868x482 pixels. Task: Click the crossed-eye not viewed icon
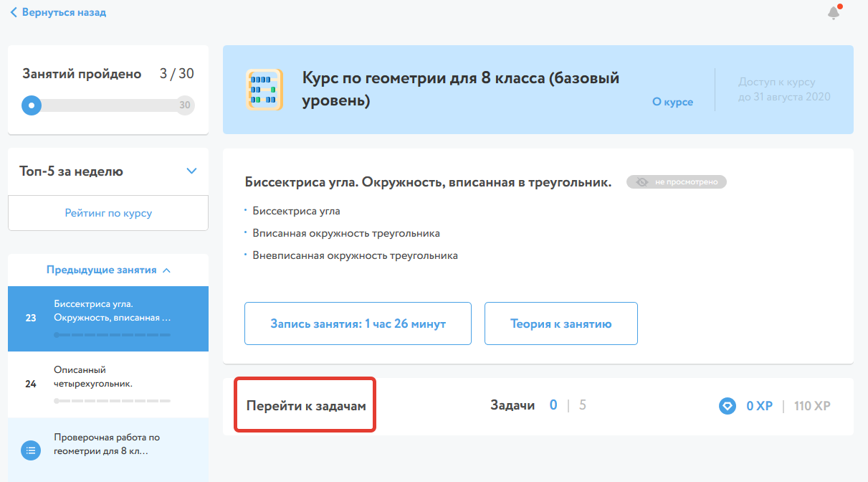tap(642, 182)
